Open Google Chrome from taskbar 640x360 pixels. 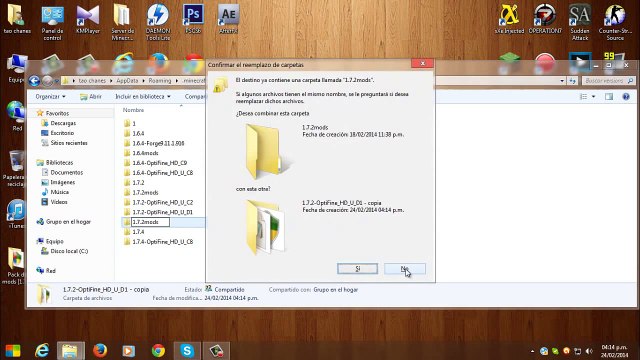point(158,351)
